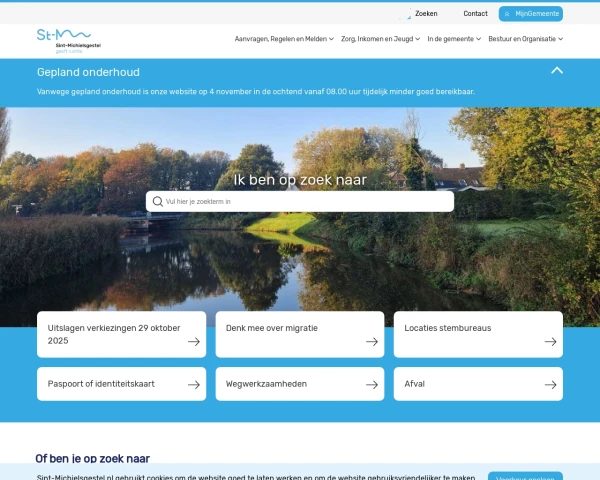Open Aanvragen, Regelen en Melden menu
Viewport: 600px width, 480px height.
pyautogui.click(x=284, y=39)
